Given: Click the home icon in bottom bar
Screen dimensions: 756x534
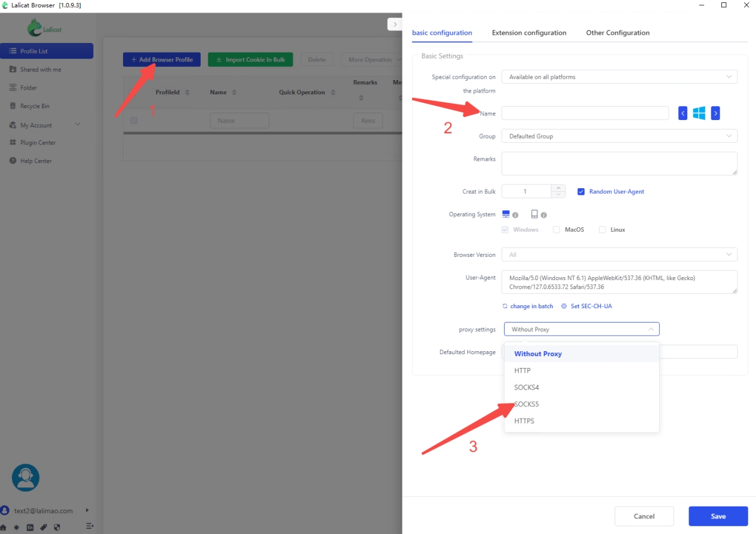Looking at the screenshot, I should click(4, 527).
